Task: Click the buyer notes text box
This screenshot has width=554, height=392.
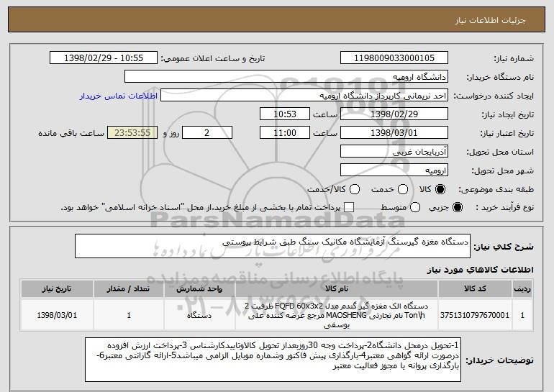Action: [273, 360]
